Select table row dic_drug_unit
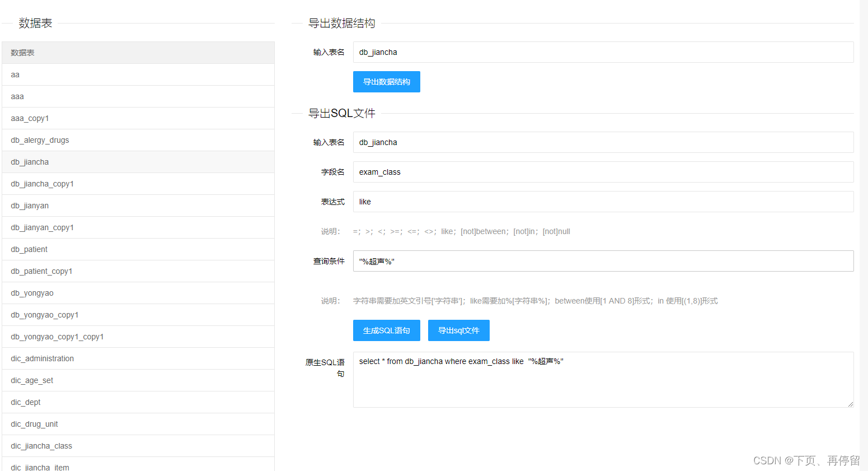The image size is (868, 471). 138,424
